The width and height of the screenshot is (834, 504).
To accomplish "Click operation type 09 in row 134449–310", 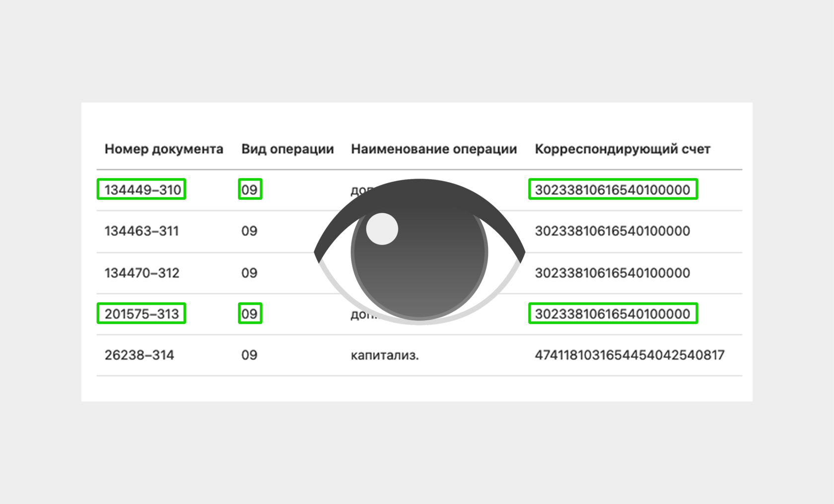I will tap(249, 189).
